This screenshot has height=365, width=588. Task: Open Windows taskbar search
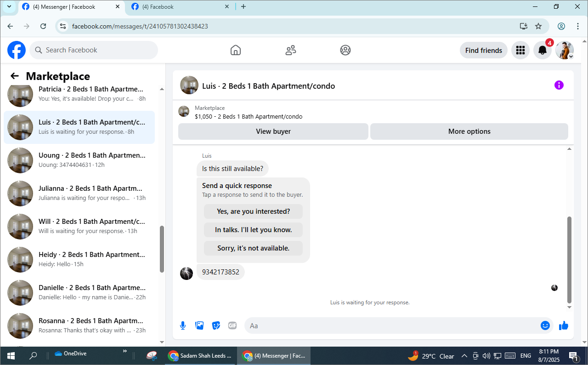pyautogui.click(x=33, y=356)
